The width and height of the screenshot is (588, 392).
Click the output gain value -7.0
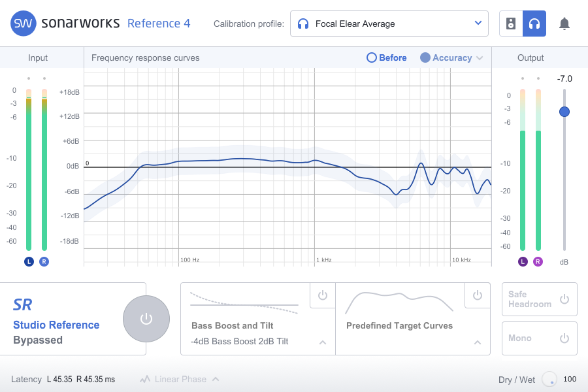(564, 79)
